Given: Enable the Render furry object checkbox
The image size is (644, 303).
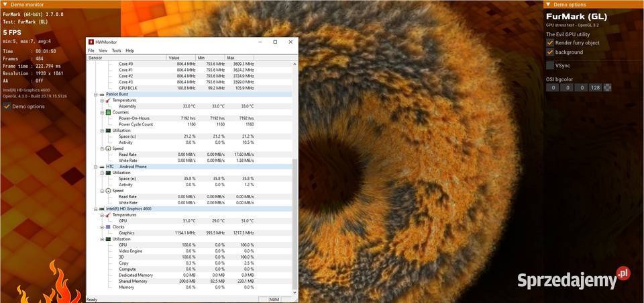Looking at the screenshot, I should pos(549,43).
